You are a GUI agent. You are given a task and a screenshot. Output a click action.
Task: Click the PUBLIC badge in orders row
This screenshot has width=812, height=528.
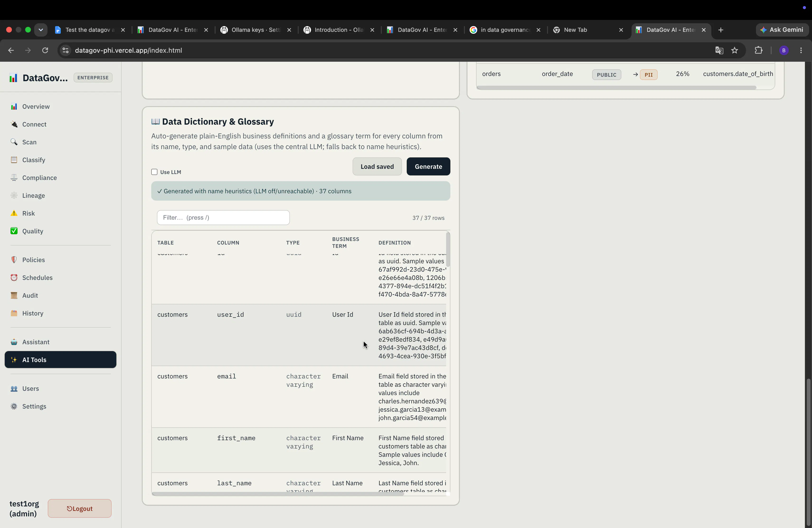607,75
